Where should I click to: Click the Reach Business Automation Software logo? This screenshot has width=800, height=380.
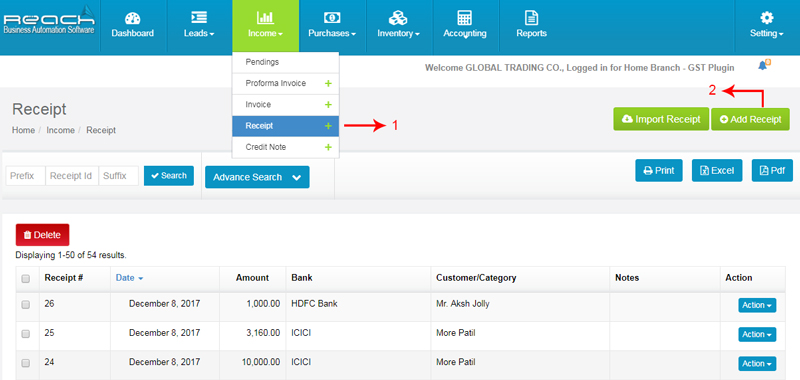(x=49, y=21)
